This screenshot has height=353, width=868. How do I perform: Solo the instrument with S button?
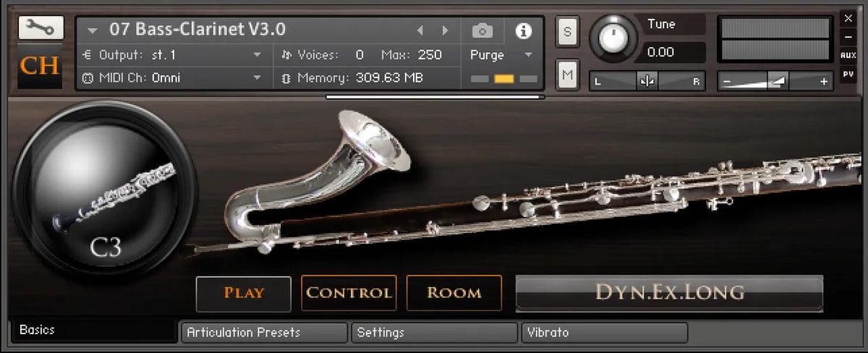[x=567, y=31]
